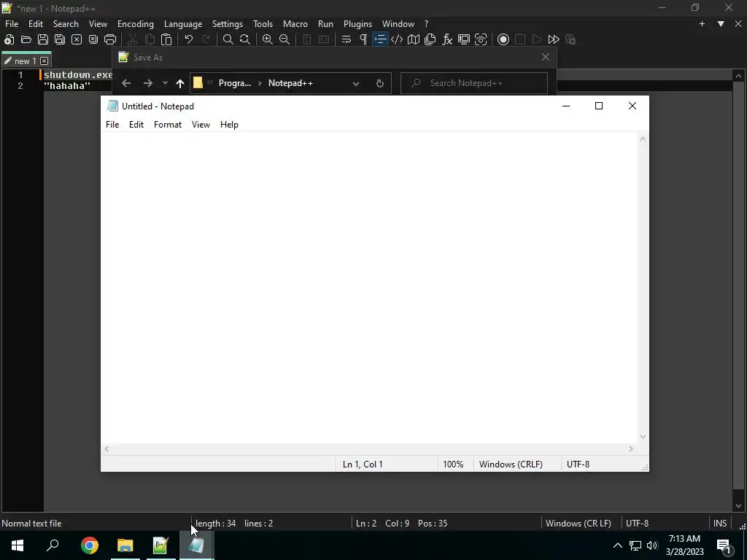
Task: Open the ? help menu in Notepad++
Action: point(426,24)
